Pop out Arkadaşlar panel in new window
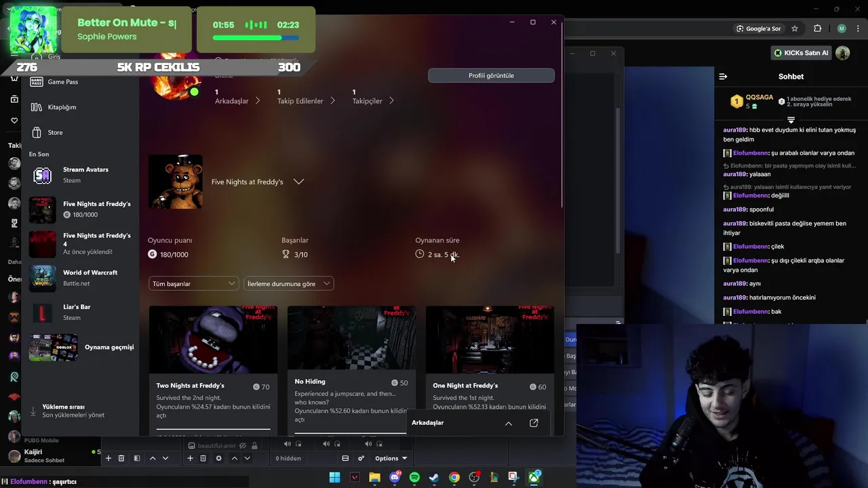 click(x=534, y=423)
